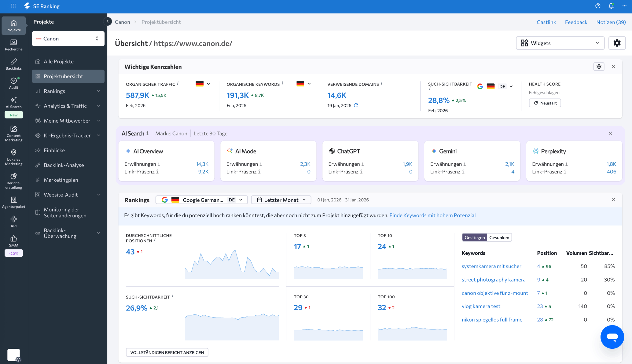The width and height of the screenshot is (632, 364).
Task: Open the Recherche section in sidebar
Action: [14, 44]
